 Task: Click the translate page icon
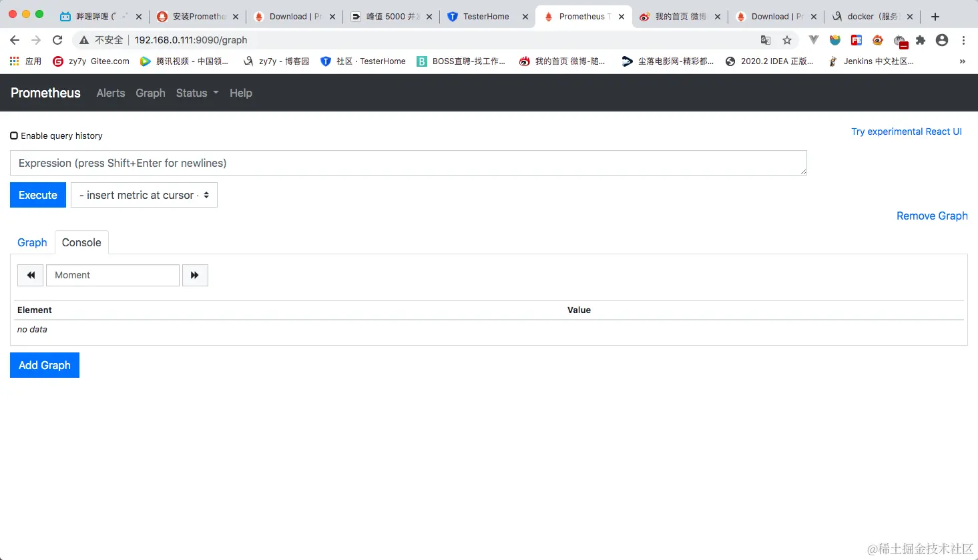[766, 40]
